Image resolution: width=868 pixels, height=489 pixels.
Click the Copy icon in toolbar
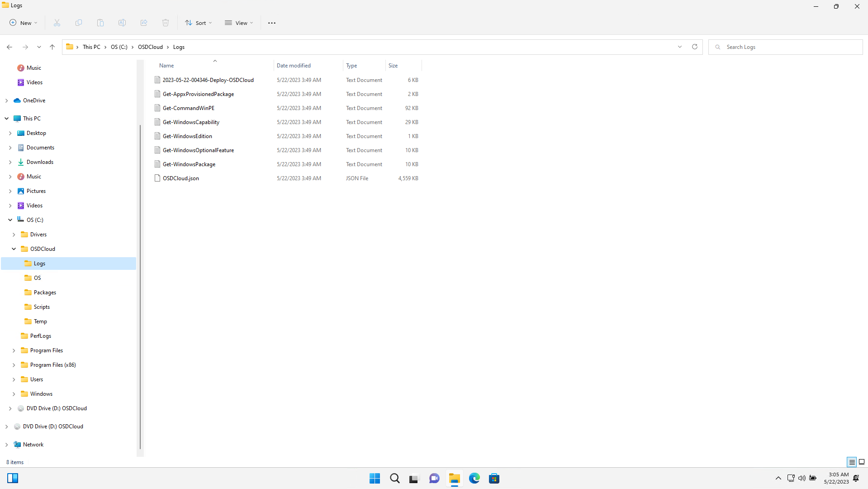coord(79,23)
